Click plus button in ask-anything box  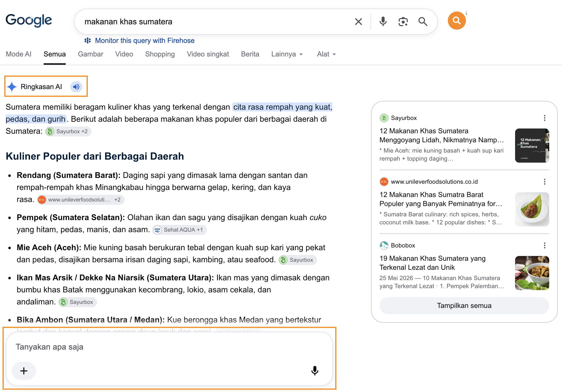24,371
